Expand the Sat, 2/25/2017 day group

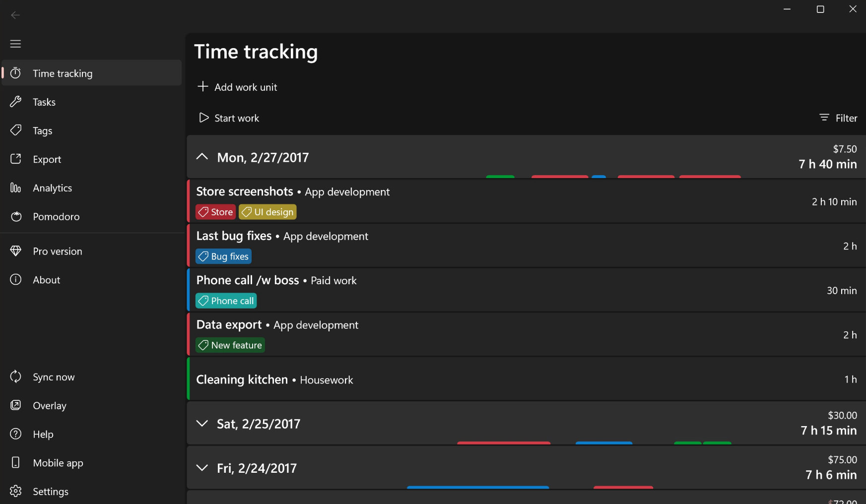click(x=202, y=424)
